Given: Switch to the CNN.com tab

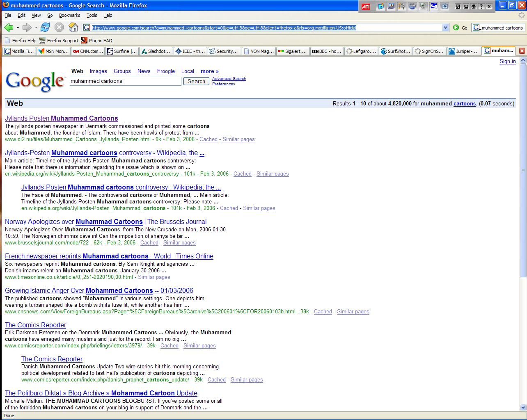Looking at the screenshot, I should coord(87,51).
